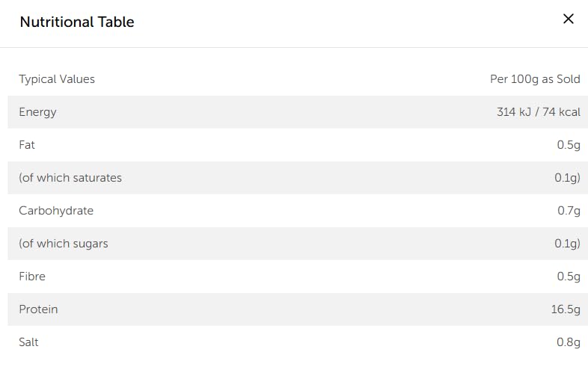The width and height of the screenshot is (588, 370).
Task: Close the Nutritional Table dialog
Action: click(568, 19)
